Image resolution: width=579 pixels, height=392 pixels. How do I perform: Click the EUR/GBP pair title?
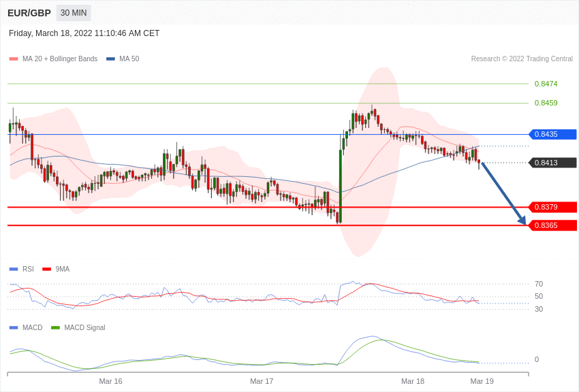[x=29, y=14]
